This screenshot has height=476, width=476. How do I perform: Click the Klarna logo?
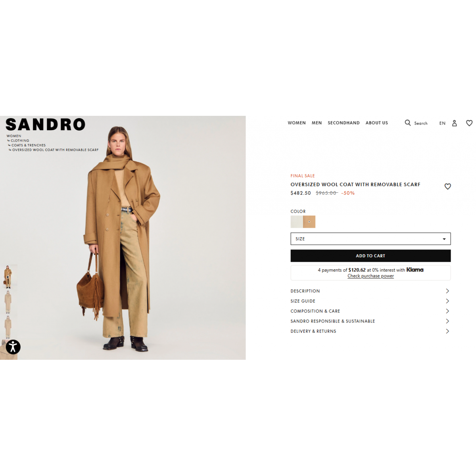point(415,270)
